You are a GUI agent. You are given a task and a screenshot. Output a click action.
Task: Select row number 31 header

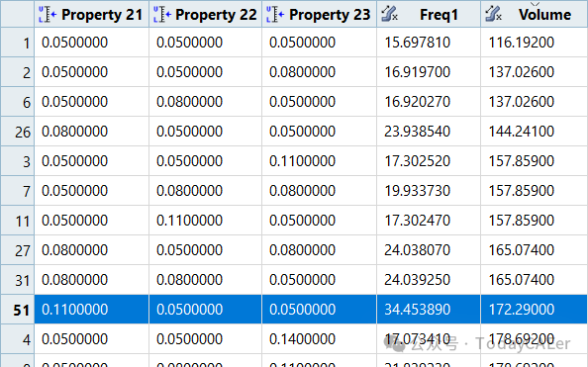pyautogui.click(x=17, y=280)
